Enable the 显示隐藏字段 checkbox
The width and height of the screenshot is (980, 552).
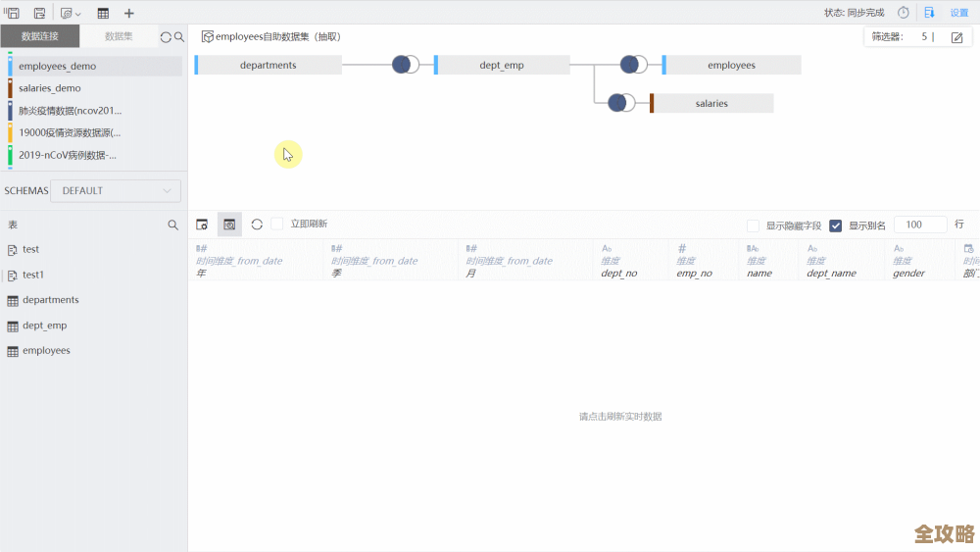click(x=753, y=226)
